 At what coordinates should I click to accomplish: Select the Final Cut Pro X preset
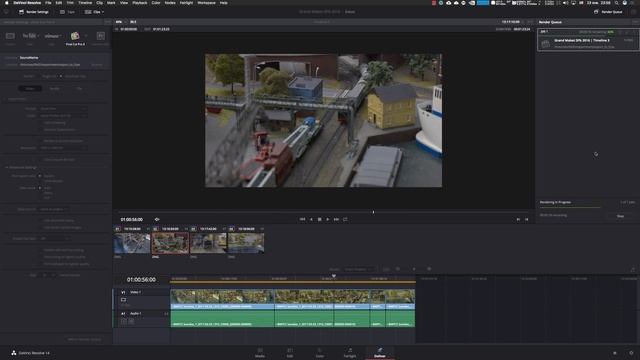point(75,38)
